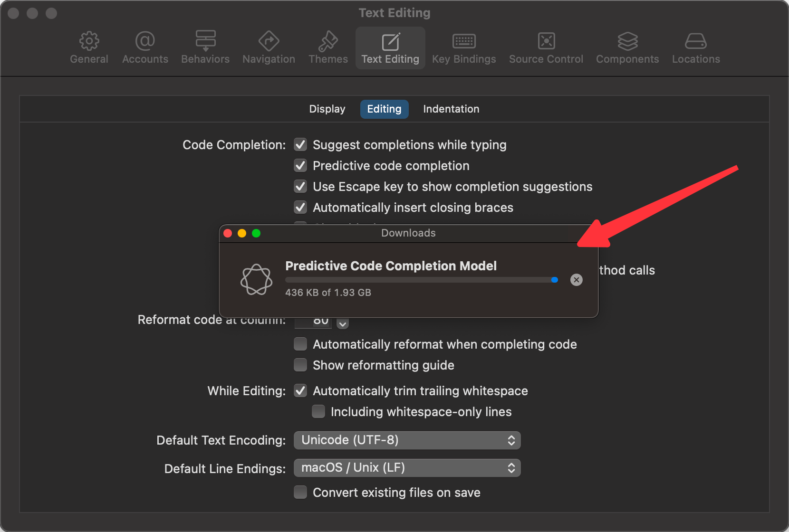Open the Key Bindings settings pane
This screenshot has width=789, height=532.
tap(464, 48)
